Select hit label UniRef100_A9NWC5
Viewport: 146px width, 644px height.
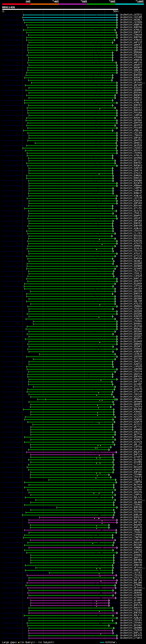[x=131, y=530]
